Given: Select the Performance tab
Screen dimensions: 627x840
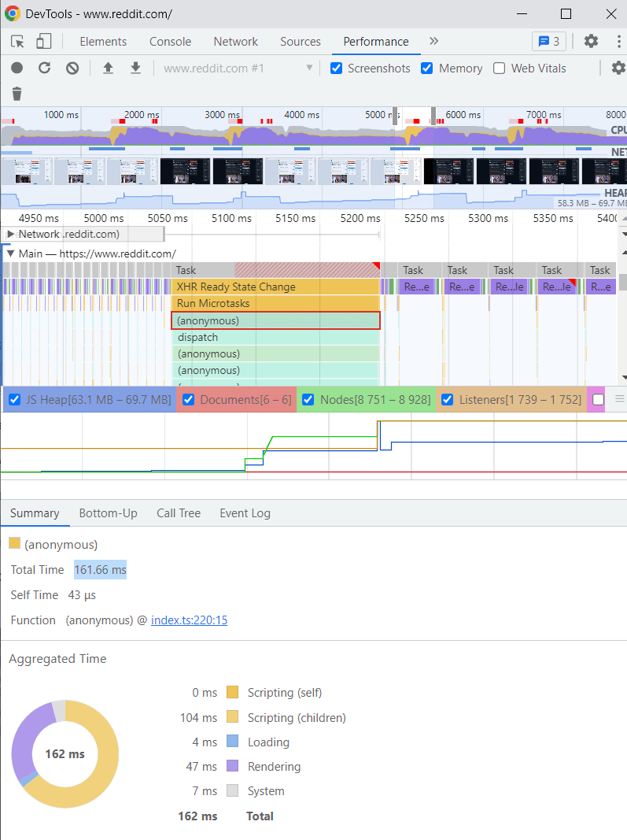Looking at the screenshot, I should (x=376, y=42).
